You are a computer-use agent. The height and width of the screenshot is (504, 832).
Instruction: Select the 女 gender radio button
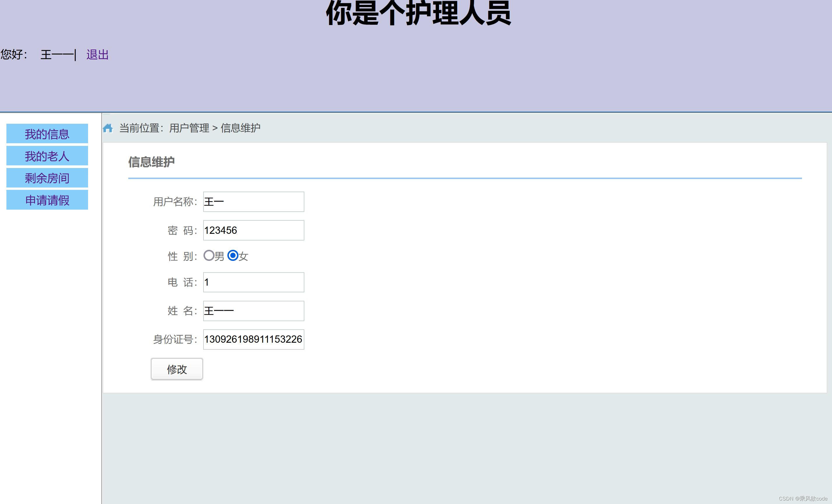click(x=232, y=256)
